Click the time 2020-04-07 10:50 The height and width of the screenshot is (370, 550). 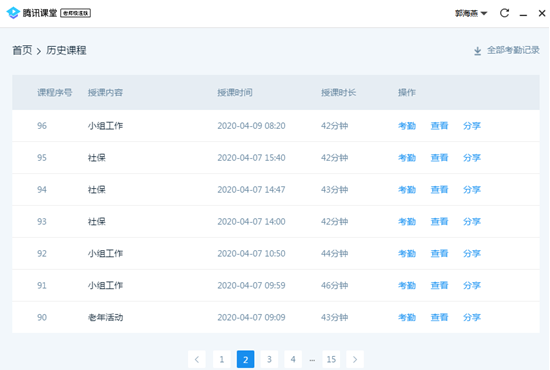point(251,254)
